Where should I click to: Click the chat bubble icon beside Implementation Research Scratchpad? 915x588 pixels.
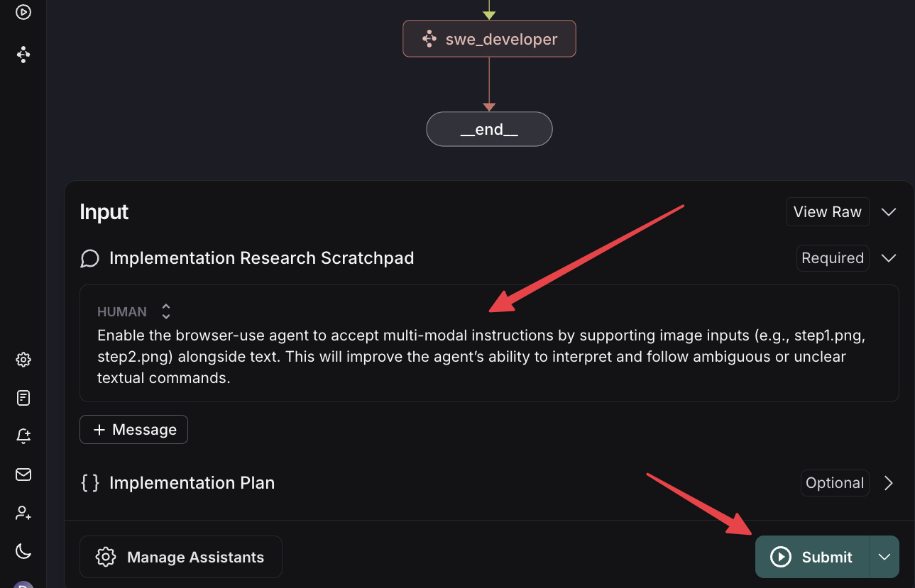pyautogui.click(x=89, y=259)
